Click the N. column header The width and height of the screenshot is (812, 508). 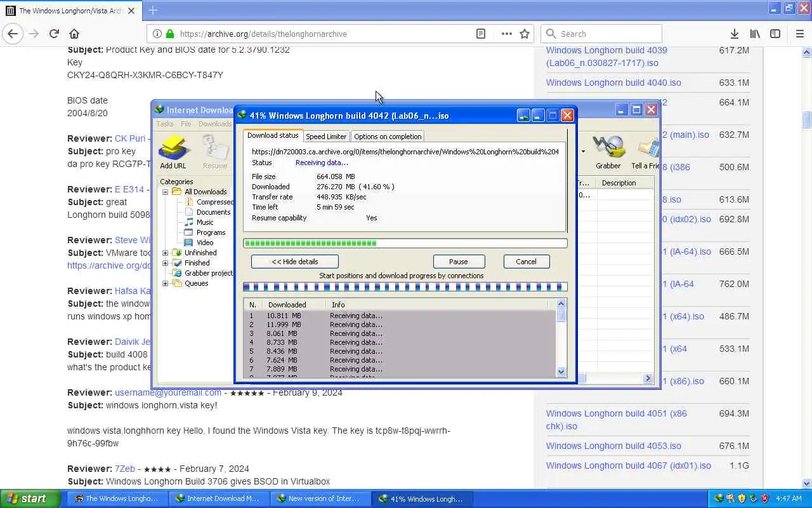pos(253,305)
